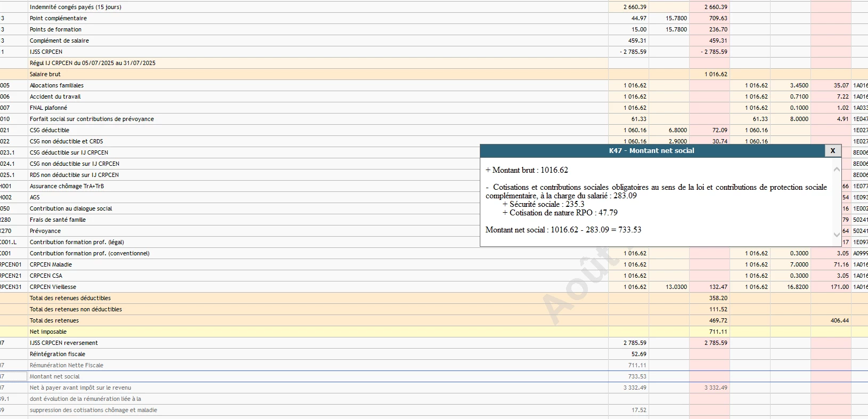Select the 'CRPCEN Maladie' line
The height and width of the screenshot is (419, 868).
pos(51,264)
